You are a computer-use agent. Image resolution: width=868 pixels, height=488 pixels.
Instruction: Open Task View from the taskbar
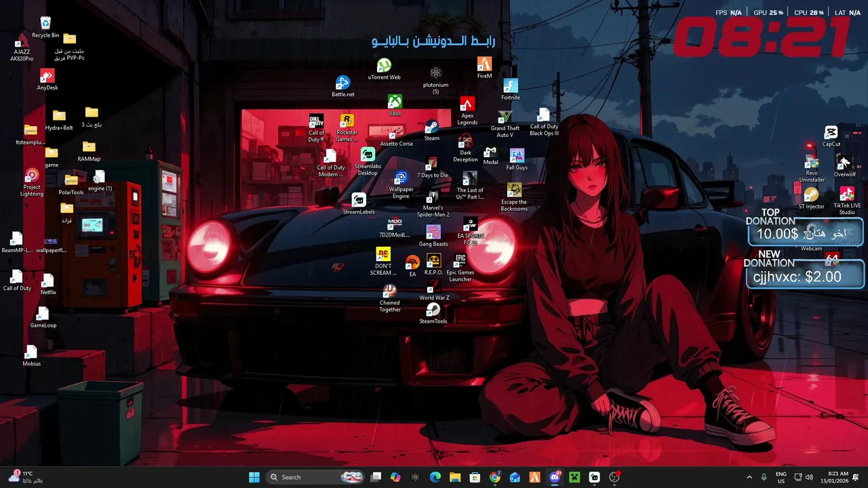(x=376, y=477)
